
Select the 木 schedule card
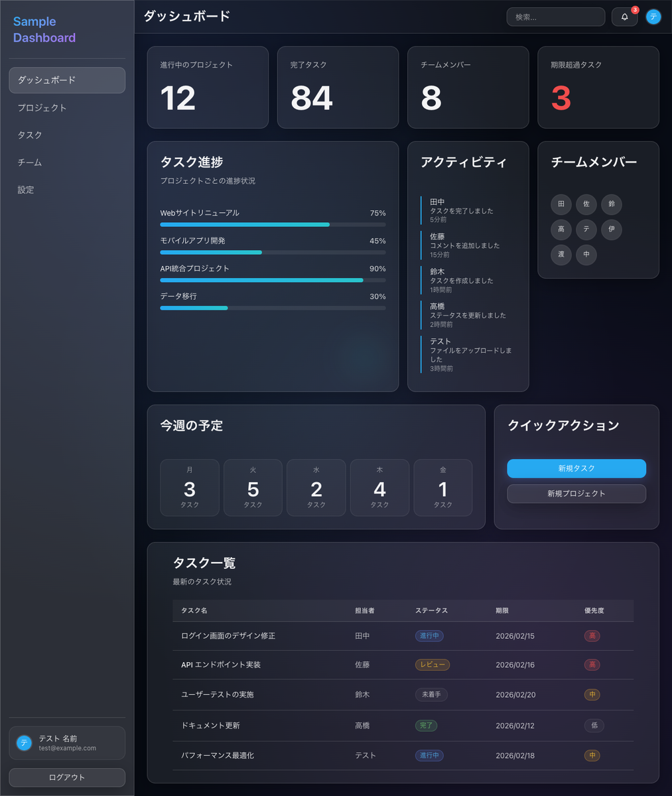379,488
